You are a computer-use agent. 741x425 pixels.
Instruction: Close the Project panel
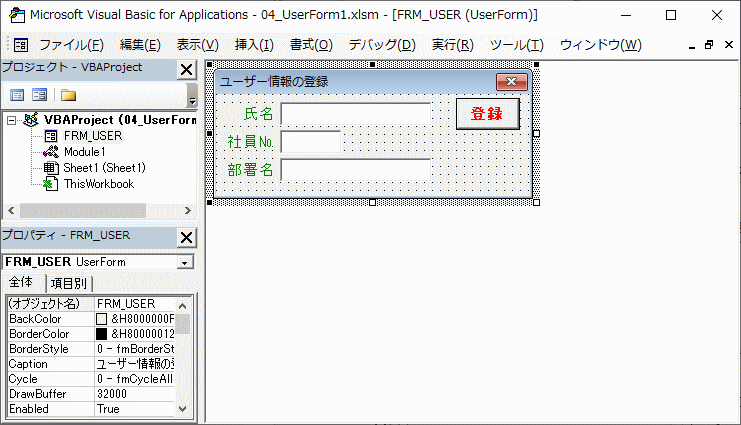click(x=187, y=69)
